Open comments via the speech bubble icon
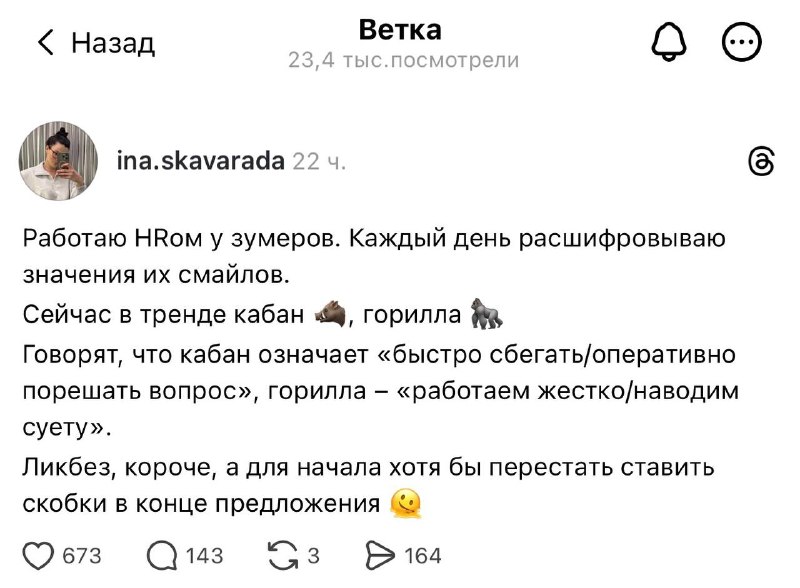This screenshot has width=800, height=588. pos(162,555)
